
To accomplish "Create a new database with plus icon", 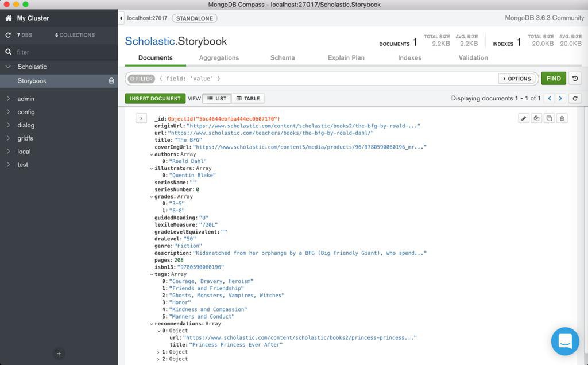I will [x=59, y=354].
